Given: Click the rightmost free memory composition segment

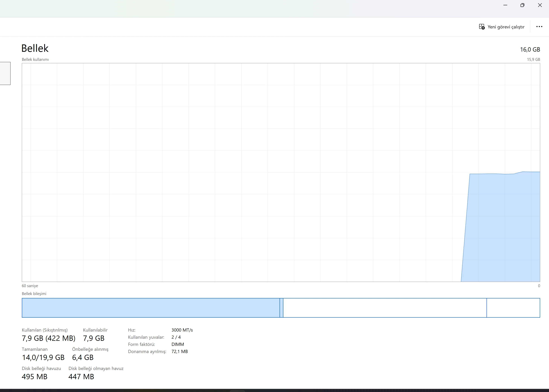Looking at the screenshot, I should [x=513, y=308].
